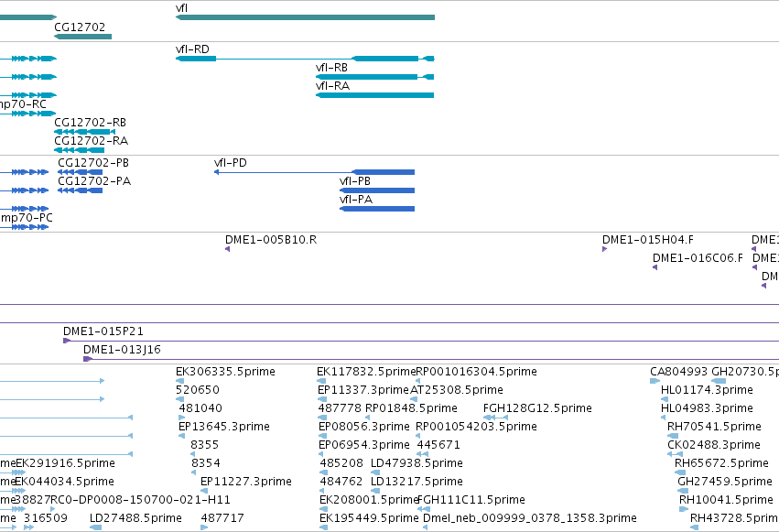The image size is (779, 532).
Task: Click the vfl-PB coding bar
Action: point(377,190)
